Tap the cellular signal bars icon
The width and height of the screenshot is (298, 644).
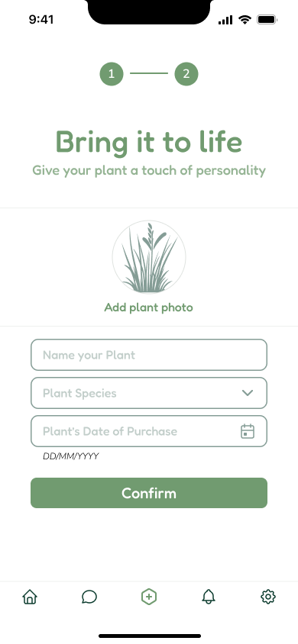coord(225,20)
